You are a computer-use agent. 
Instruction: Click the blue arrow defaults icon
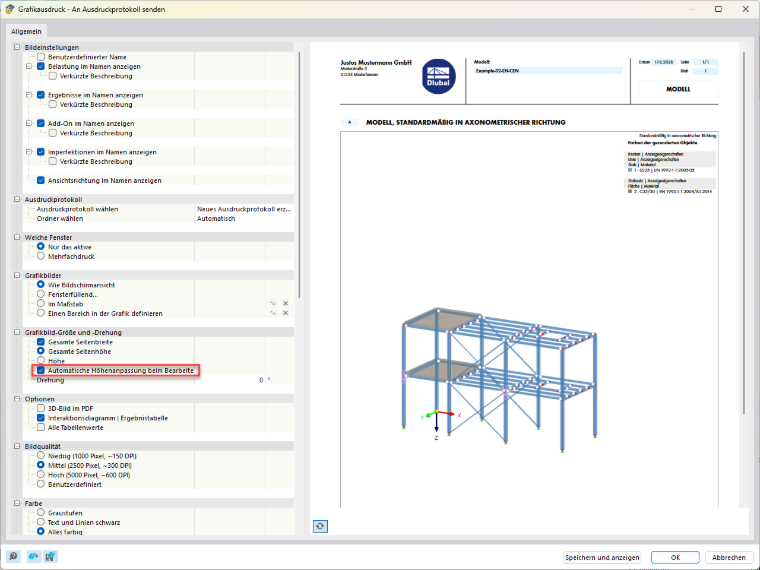32,556
